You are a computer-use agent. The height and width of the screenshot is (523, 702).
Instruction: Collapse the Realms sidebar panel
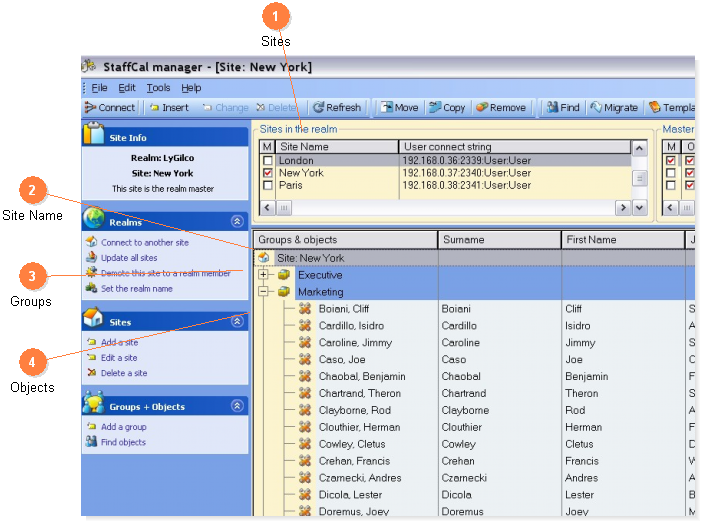point(237,221)
